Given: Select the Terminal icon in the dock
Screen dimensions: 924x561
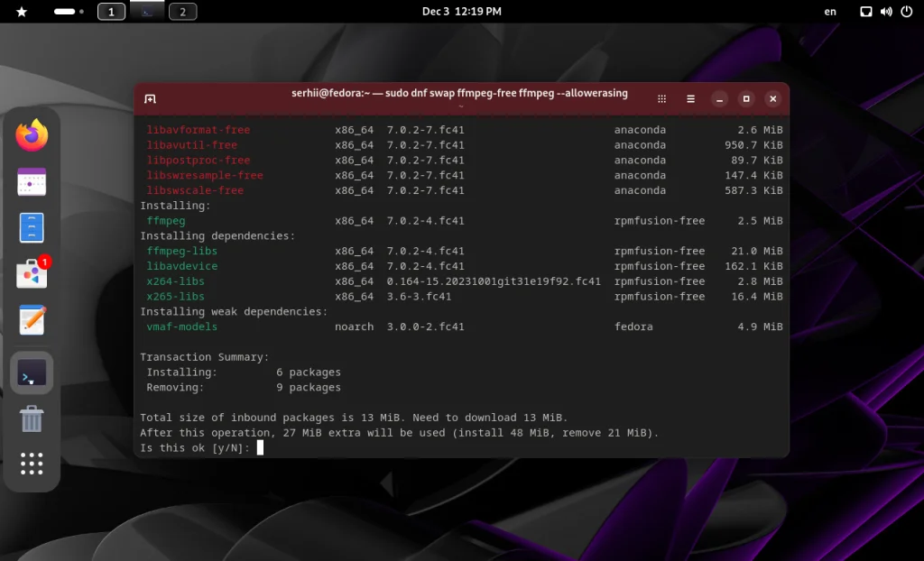Looking at the screenshot, I should click(32, 372).
